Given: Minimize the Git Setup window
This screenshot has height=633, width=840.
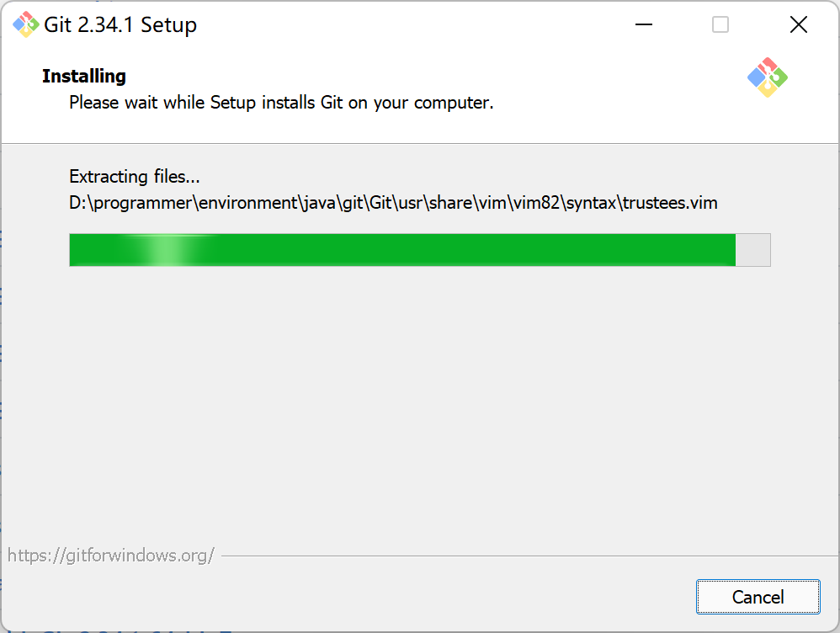Looking at the screenshot, I should coord(643,24).
